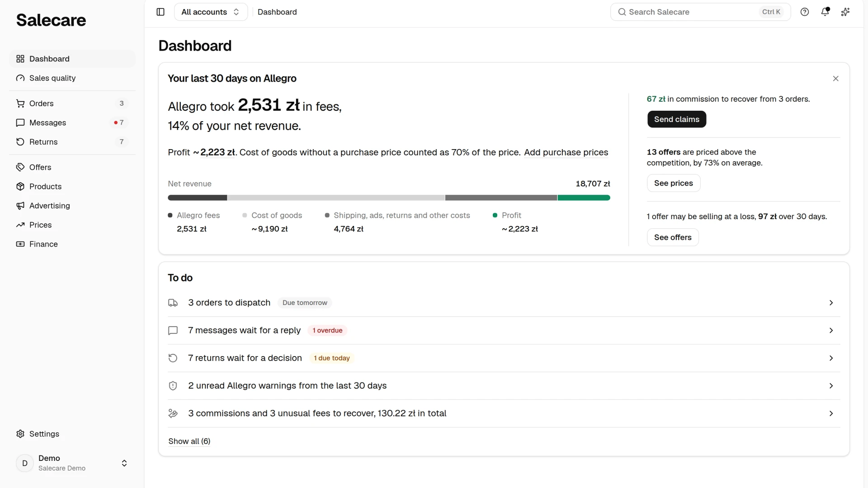Navigate to Offers in sidebar
Viewport: 868px width, 488px height.
tap(72, 167)
